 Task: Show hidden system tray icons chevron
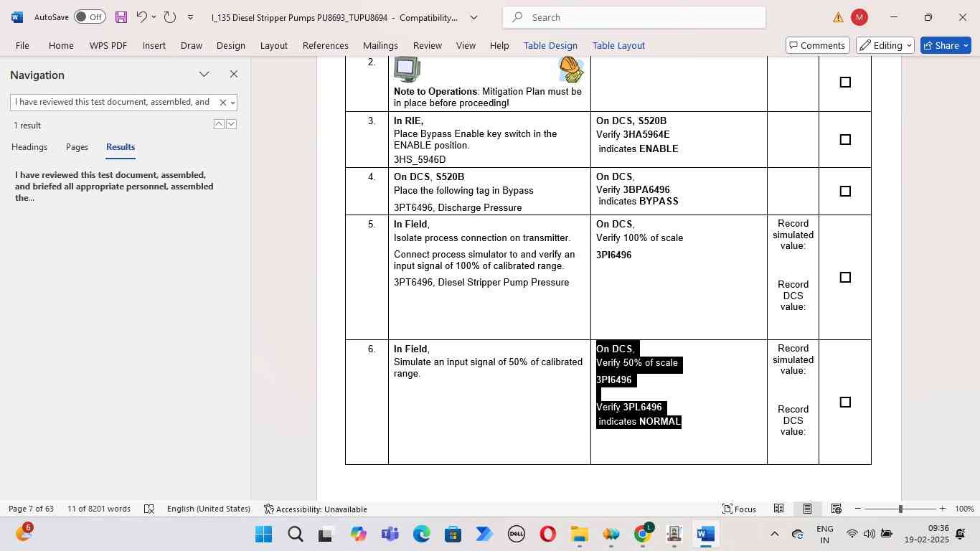coord(774,534)
